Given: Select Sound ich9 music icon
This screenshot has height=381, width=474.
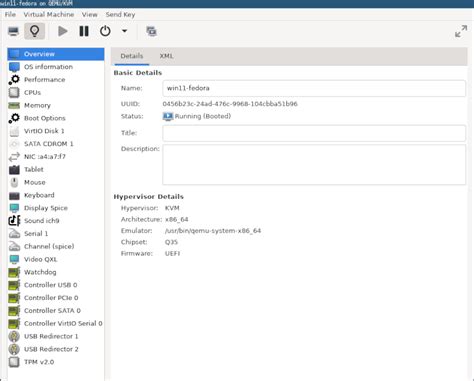Looking at the screenshot, I should click(14, 221).
